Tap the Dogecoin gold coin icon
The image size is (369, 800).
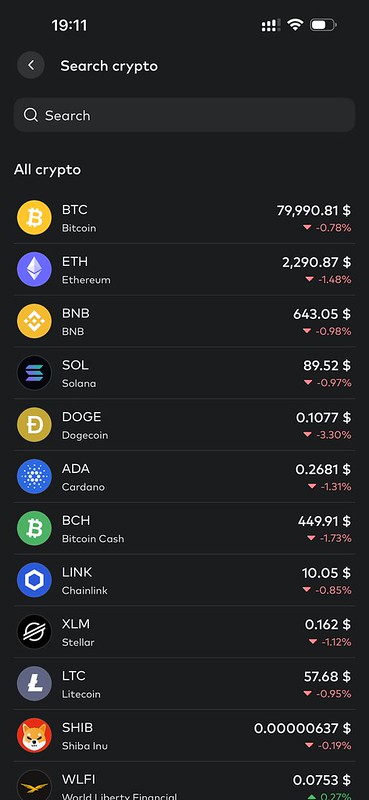click(34, 425)
